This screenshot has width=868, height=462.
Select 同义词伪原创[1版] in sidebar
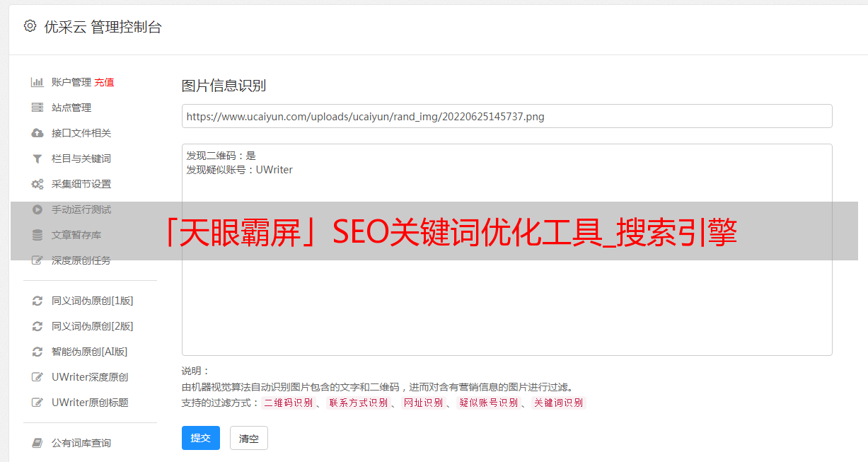pos(93,301)
